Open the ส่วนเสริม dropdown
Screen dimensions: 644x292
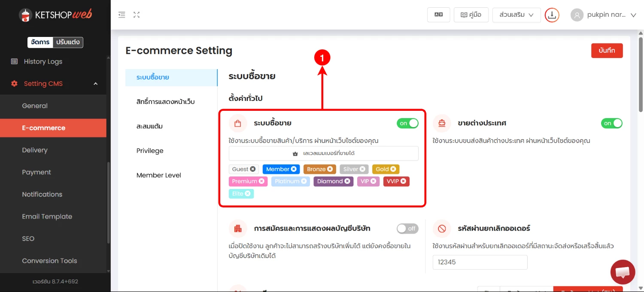coord(516,15)
